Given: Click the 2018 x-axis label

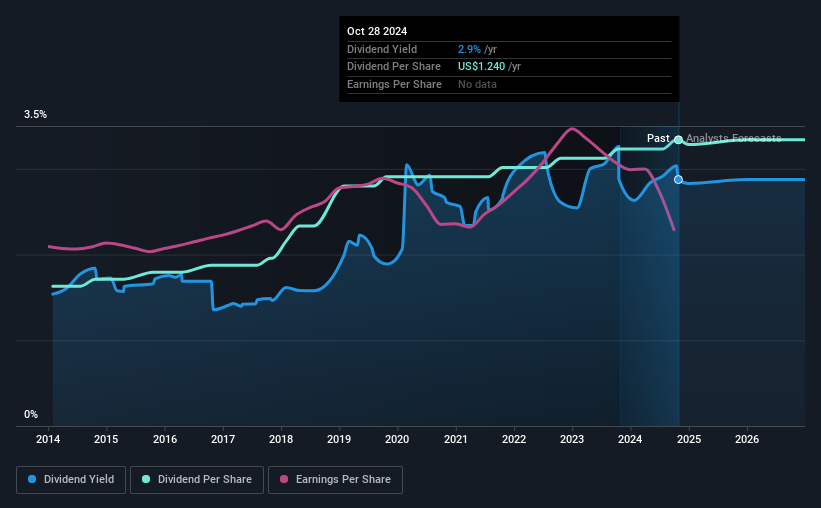Looking at the screenshot, I should tap(281, 439).
